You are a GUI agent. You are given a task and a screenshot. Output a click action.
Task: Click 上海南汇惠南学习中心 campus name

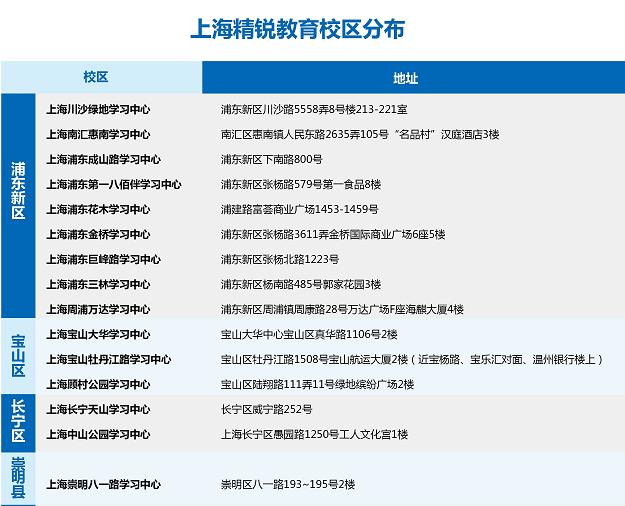click(x=98, y=134)
